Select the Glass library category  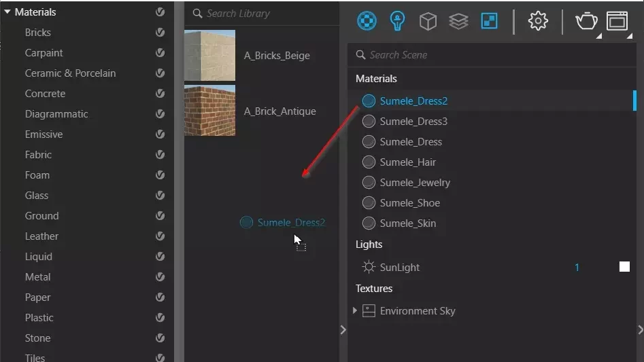pos(37,196)
